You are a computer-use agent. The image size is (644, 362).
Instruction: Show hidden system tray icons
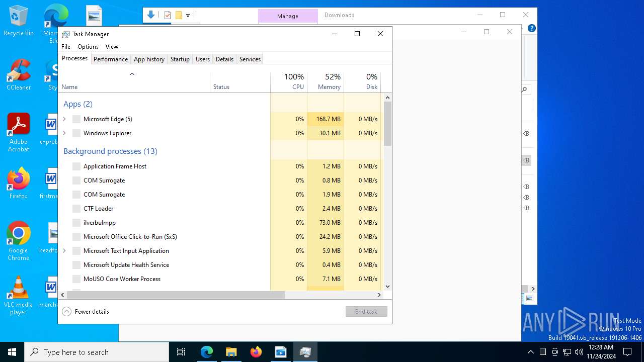click(x=530, y=352)
